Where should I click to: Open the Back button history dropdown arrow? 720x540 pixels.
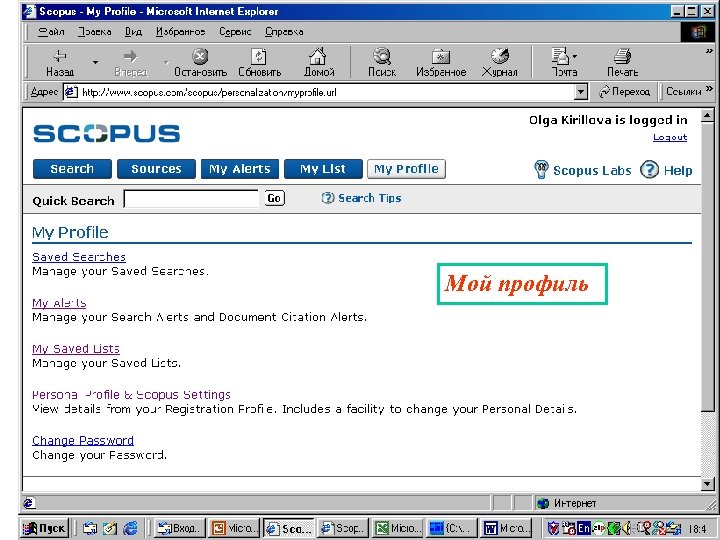[x=95, y=62]
